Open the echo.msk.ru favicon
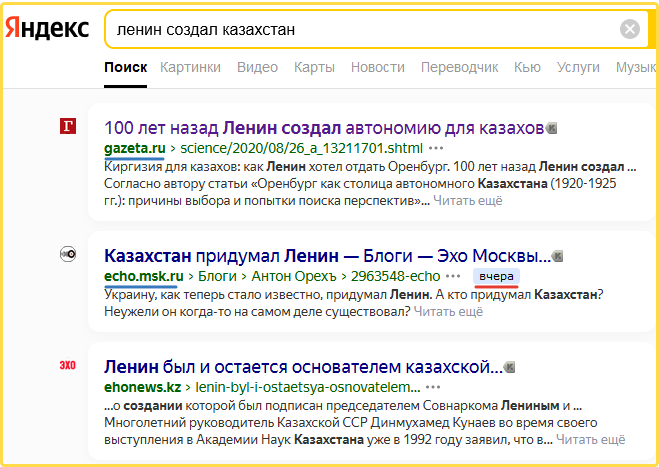This screenshot has height=467, width=659. (x=68, y=254)
